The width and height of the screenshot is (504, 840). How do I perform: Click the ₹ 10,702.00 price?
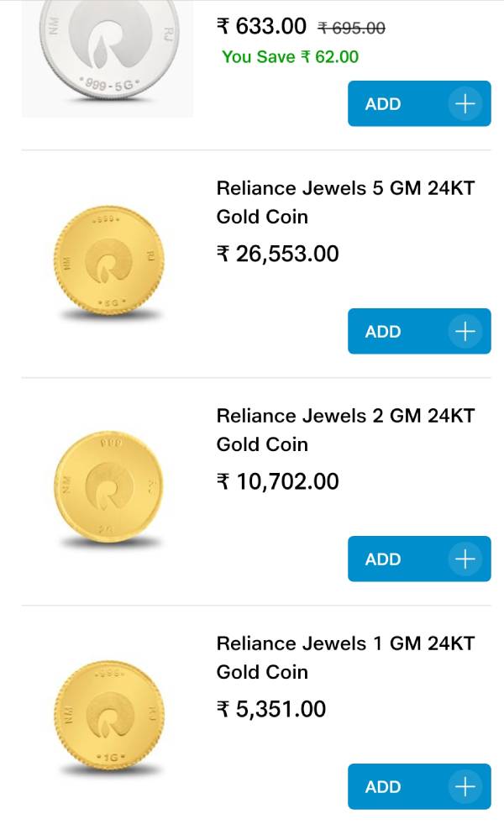278,481
